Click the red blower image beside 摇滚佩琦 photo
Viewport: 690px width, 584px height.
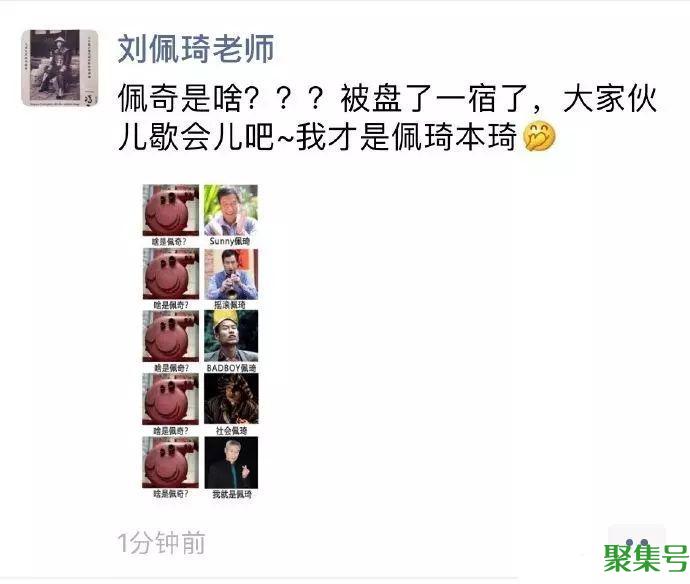coord(171,274)
